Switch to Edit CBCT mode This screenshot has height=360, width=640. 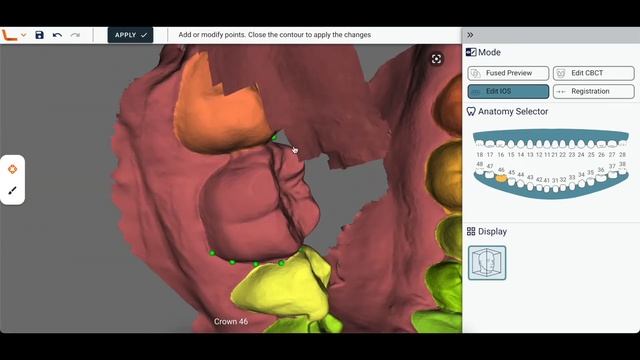point(593,73)
